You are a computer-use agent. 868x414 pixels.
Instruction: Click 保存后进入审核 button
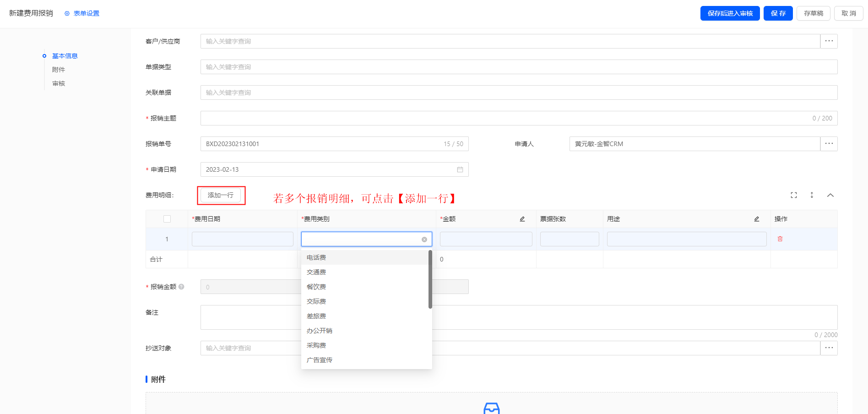click(730, 13)
